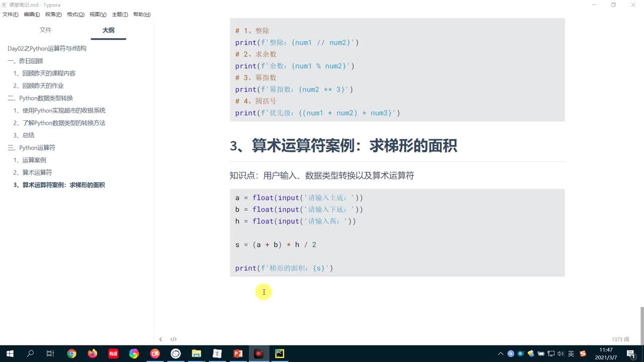
Task: Toggle source code mode icon
Action: click(174, 339)
